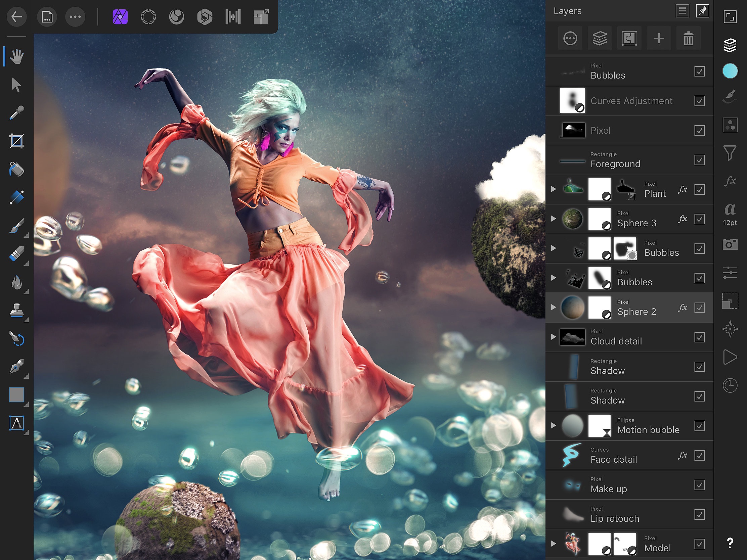Switch to Liquify persona icon
The height and width of the screenshot is (560, 747).
pos(177,16)
